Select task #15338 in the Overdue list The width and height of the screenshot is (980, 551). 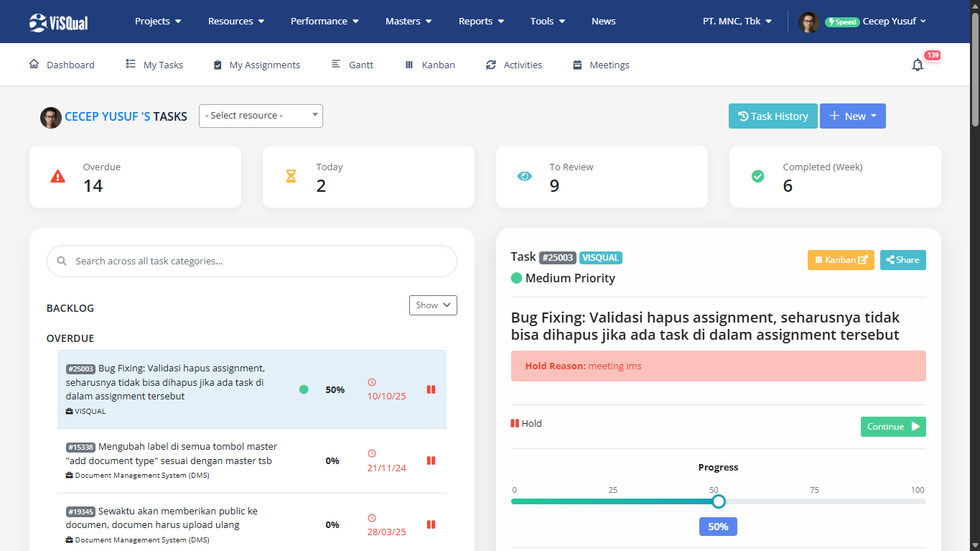(252, 460)
